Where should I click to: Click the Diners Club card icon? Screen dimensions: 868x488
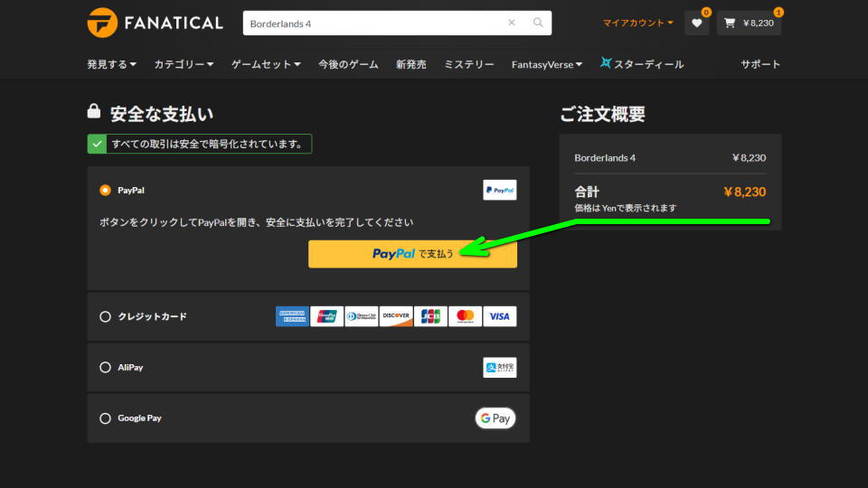click(x=361, y=316)
